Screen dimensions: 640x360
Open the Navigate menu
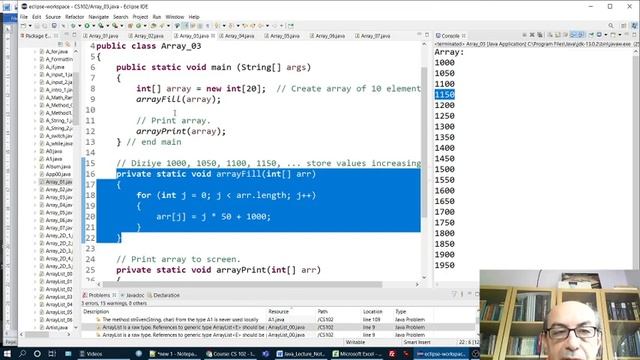click(98, 17)
